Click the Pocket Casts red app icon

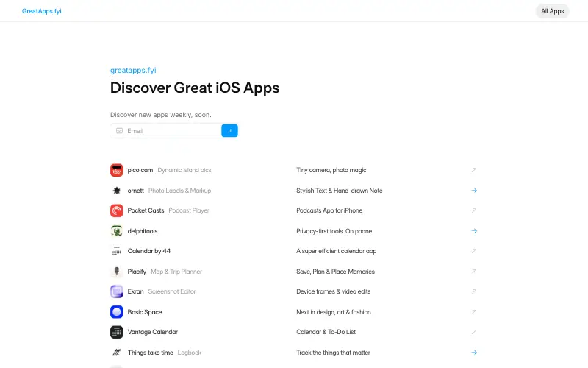point(117,210)
